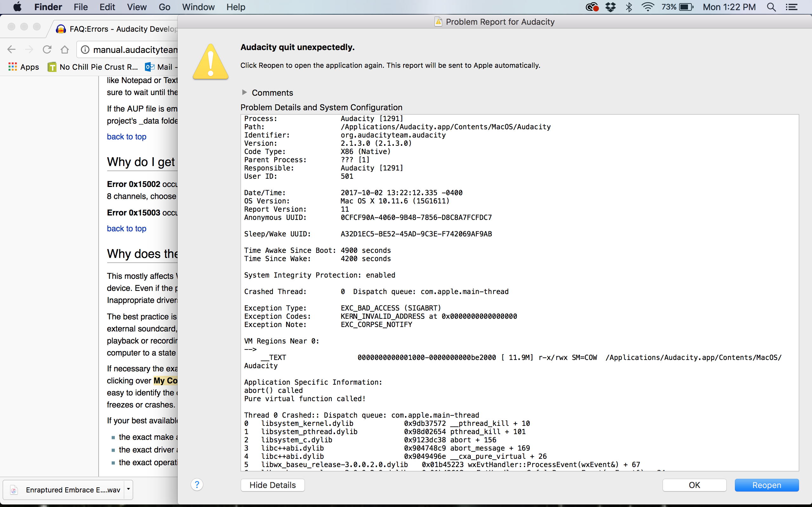Screen dimensions: 812x507
Task: Click the browser home icon
Action: 64,50
